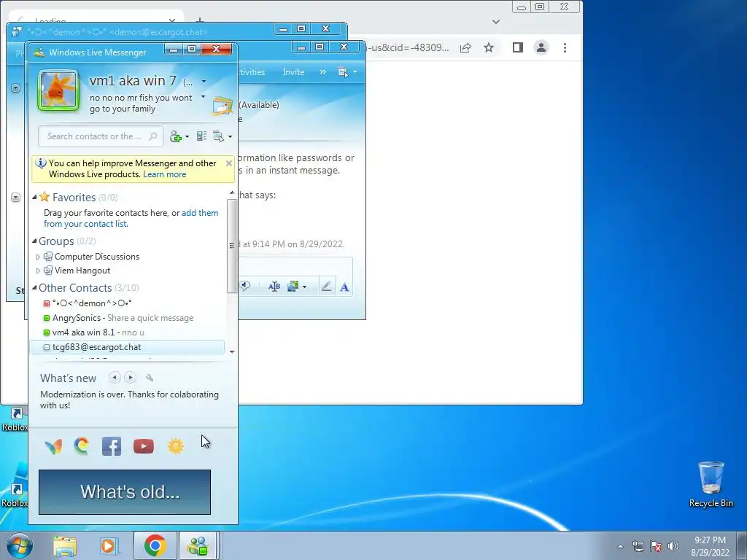Open the background picture dropdown arrow
This screenshot has width=747, height=560.
(x=304, y=287)
